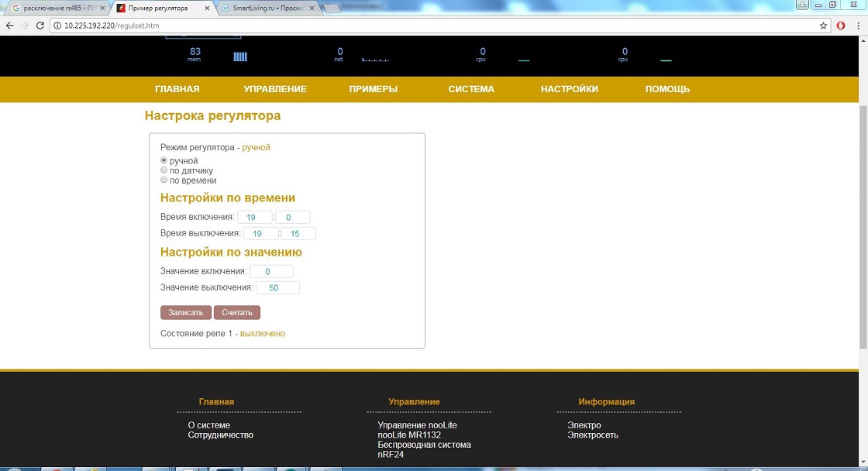Open the ПРИМЕРЫ navigation menu

tap(374, 89)
